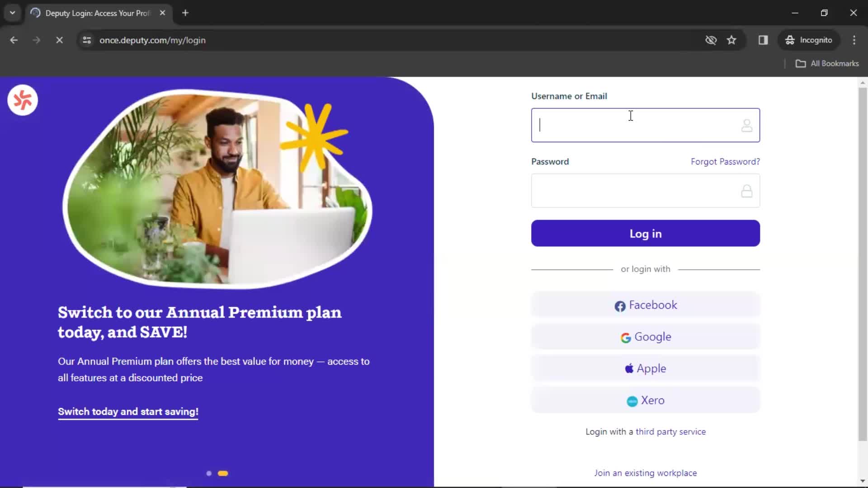The width and height of the screenshot is (868, 488).
Task: Click the username field person icon
Action: (x=746, y=126)
